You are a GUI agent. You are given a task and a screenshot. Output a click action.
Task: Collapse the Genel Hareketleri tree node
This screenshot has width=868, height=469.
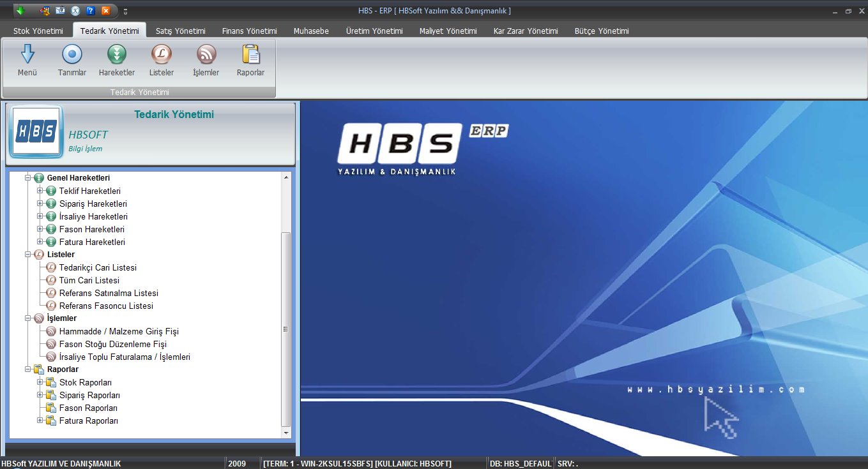[x=27, y=178]
